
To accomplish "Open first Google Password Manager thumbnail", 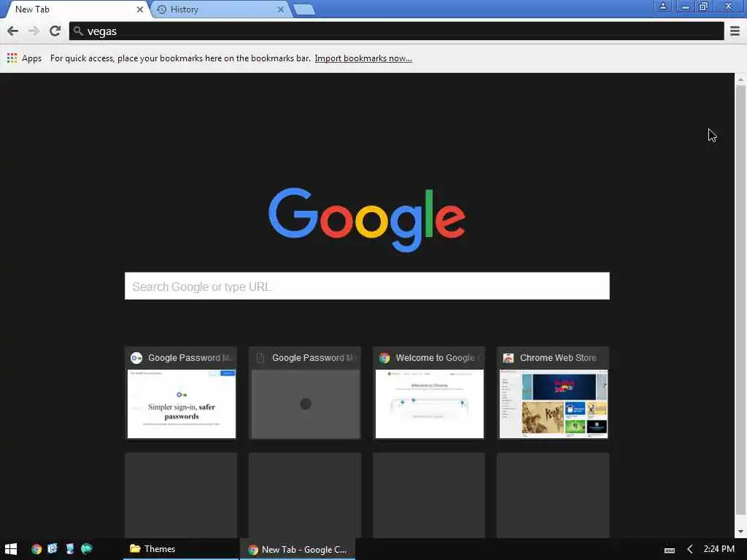I will click(181, 392).
